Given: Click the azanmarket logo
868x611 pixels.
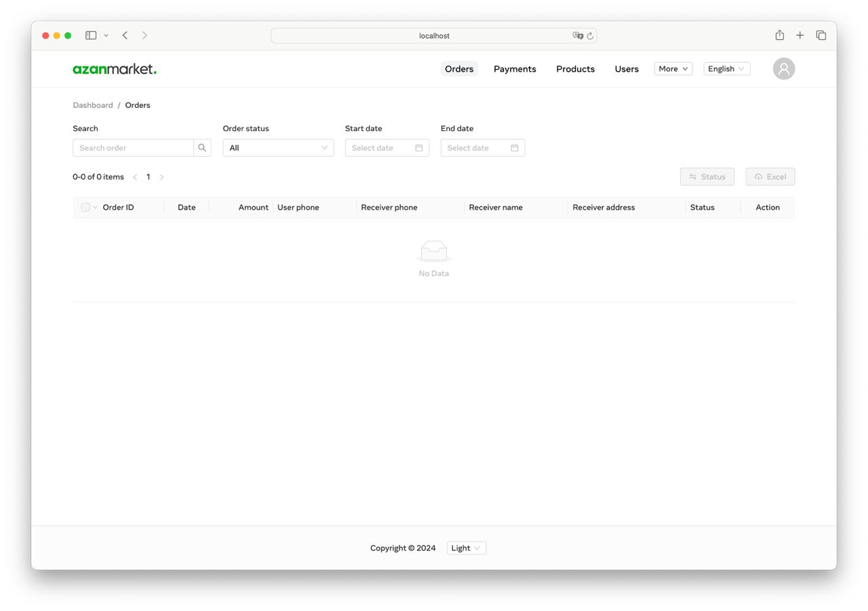Looking at the screenshot, I should pyautogui.click(x=114, y=68).
